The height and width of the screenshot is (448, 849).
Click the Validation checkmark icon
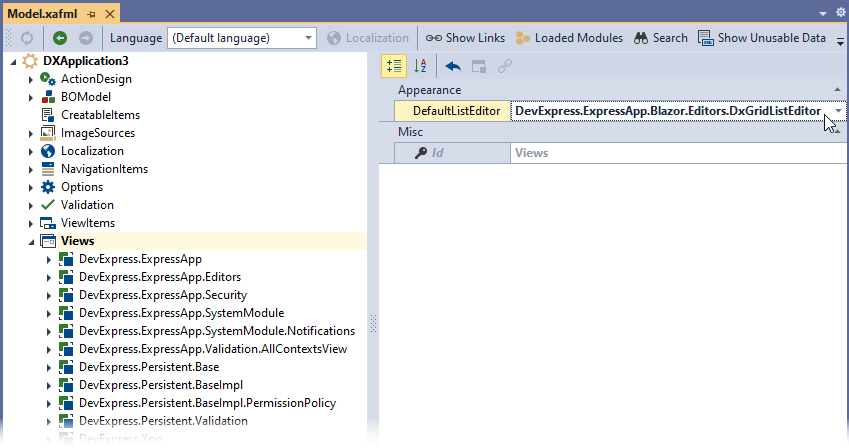(x=48, y=205)
